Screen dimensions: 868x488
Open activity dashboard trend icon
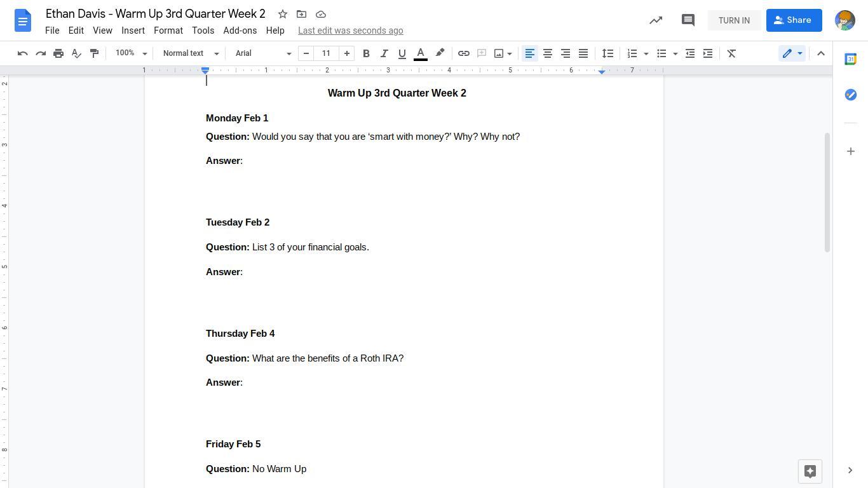coord(656,20)
